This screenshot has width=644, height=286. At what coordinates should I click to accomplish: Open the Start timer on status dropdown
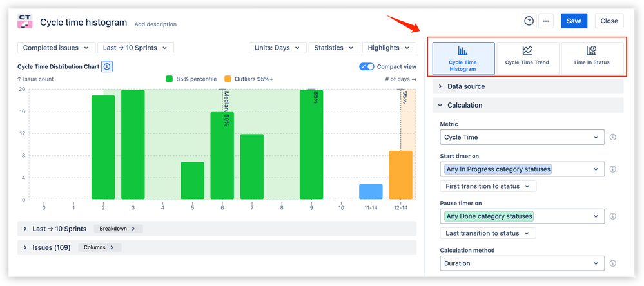tap(522, 169)
